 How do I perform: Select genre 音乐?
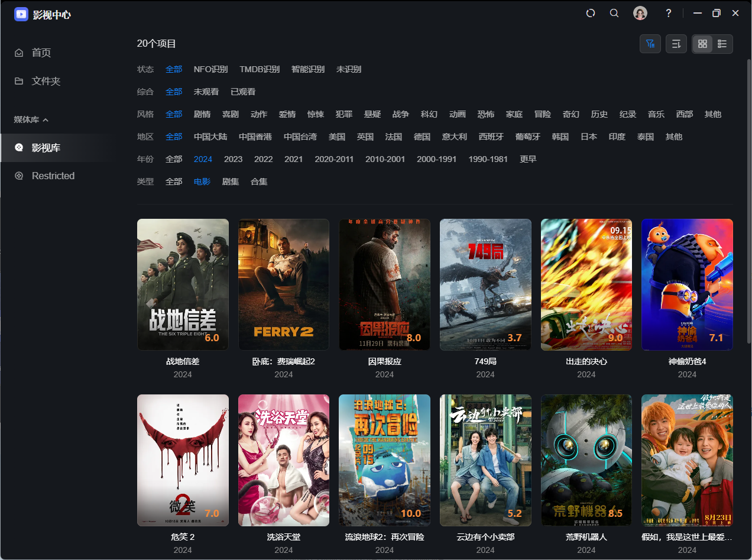coord(656,114)
